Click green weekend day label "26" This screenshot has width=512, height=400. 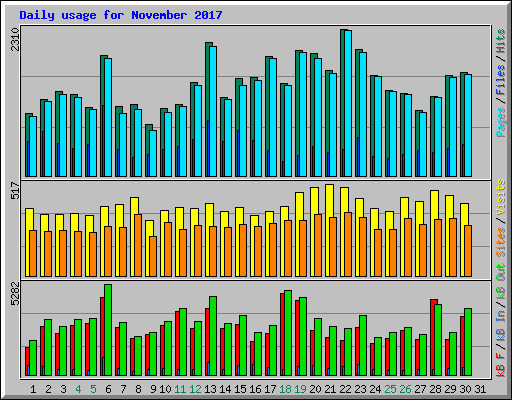(x=405, y=389)
